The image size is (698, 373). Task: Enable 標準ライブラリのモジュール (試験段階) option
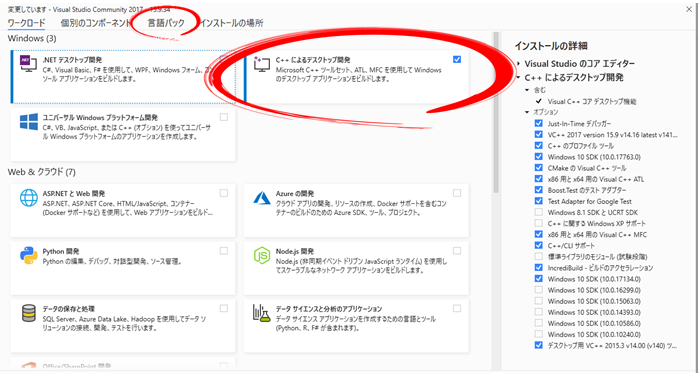pos(539,256)
